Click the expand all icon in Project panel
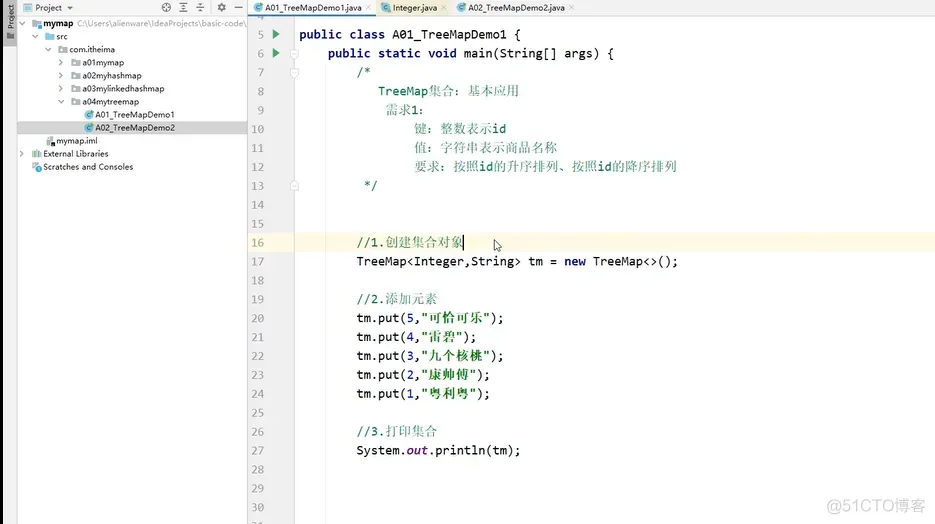The height and width of the screenshot is (524, 935). tap(183, 7)
